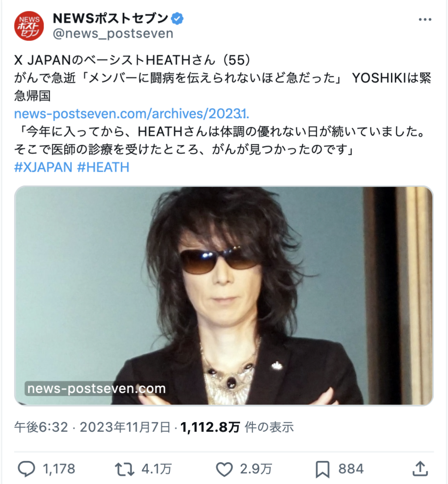The image size is (448, 484).
Task: Click the news-postseven.com label on image
Action: pos(97,389)
